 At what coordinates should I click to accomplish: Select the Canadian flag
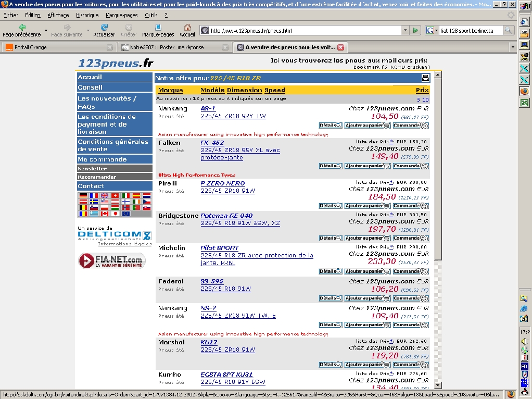[105, 214]
